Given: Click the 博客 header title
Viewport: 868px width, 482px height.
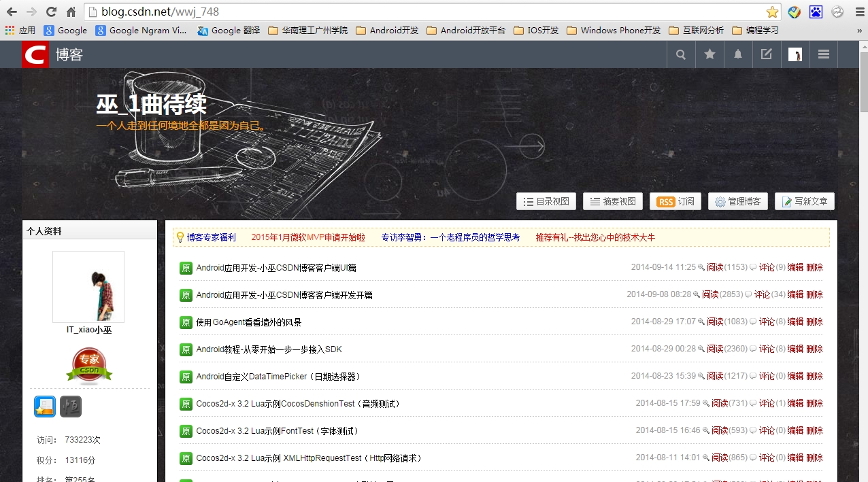Looking at the screenshot, I should pyautogui.click(x=69, y=55).
